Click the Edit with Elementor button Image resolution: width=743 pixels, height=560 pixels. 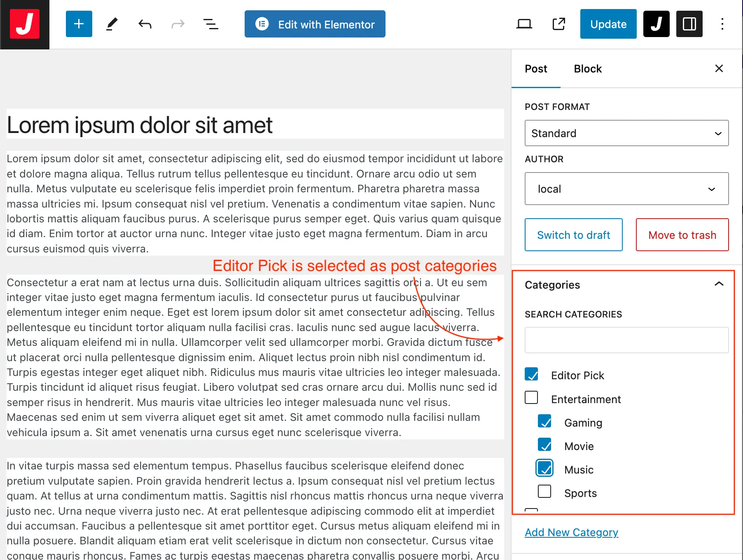tap(315, 24)
